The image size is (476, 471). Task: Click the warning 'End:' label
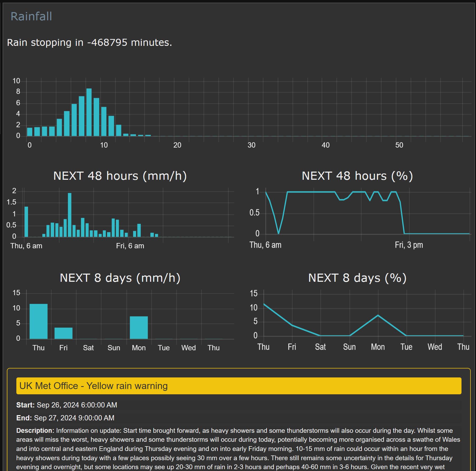click(24, 418)
